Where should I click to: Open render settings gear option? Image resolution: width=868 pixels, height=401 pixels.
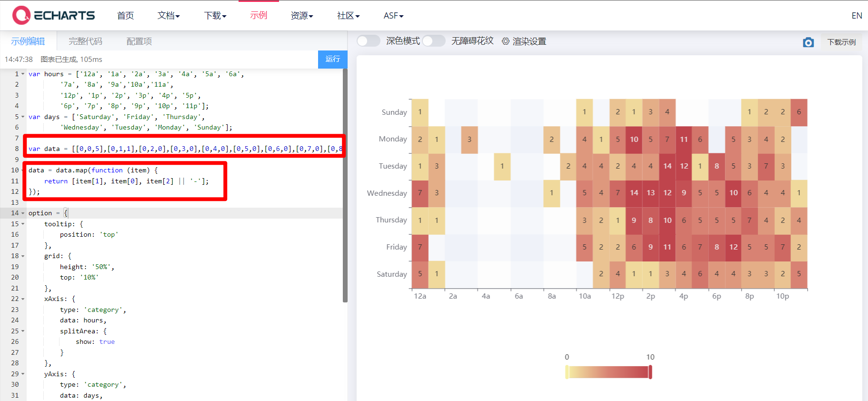(524, 41)
